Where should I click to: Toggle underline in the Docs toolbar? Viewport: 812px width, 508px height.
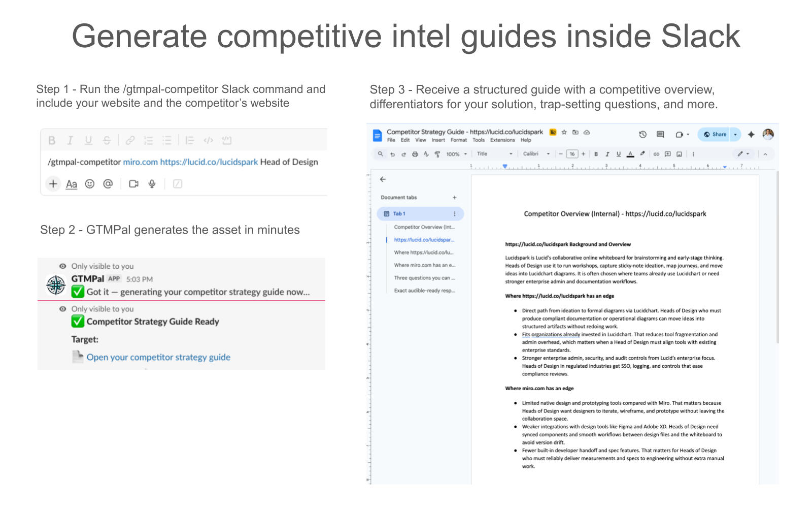[618, 154]
